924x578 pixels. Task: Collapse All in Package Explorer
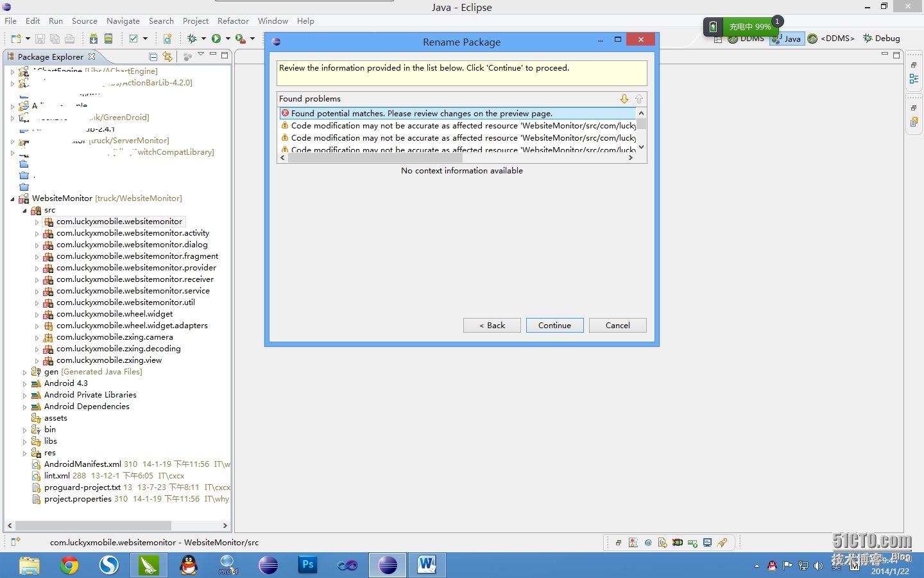coord(153,57)
